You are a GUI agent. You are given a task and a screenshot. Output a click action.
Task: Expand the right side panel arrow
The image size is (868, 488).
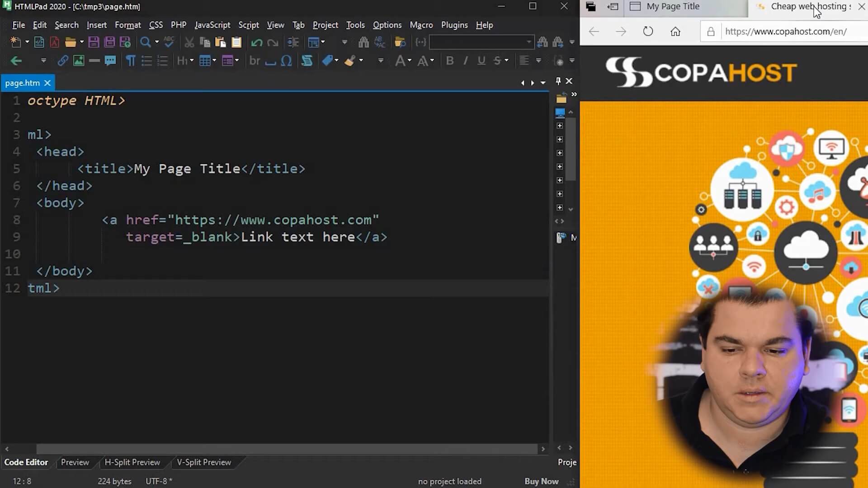pos(574,94)
